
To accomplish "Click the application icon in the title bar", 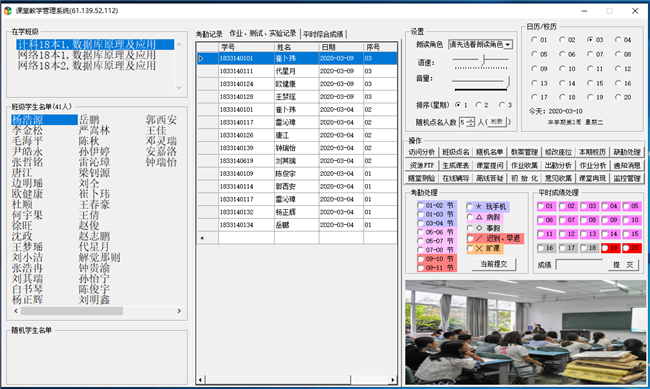I will (x=7, y=10).
